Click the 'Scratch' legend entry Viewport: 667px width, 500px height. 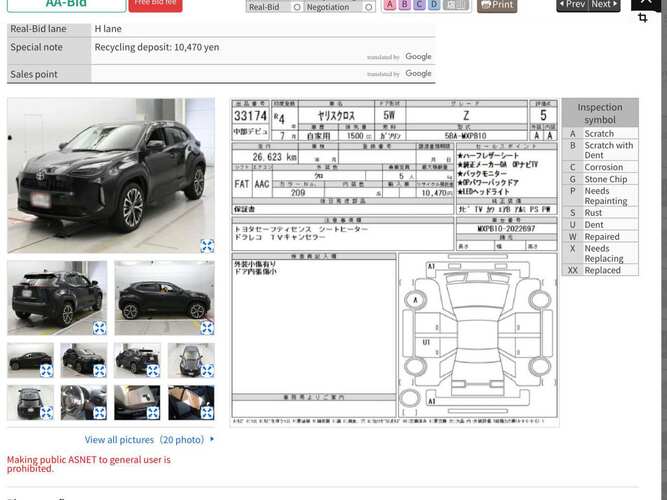(599, 134)
